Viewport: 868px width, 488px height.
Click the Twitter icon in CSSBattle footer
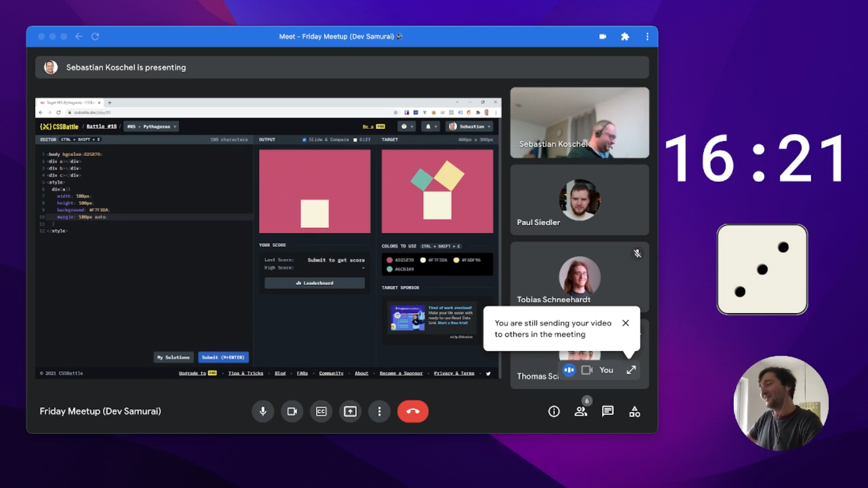pyautogui.click(x=488, y=373)
